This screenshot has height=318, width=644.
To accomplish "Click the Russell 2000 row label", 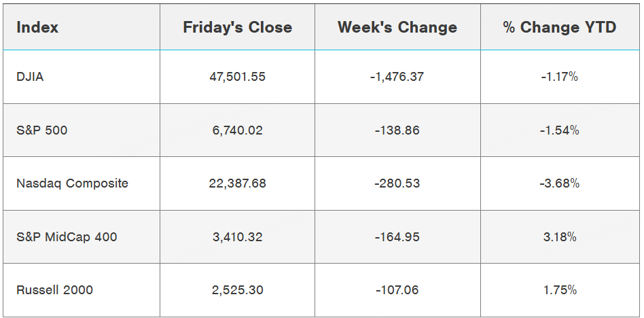I will (54, 290).
